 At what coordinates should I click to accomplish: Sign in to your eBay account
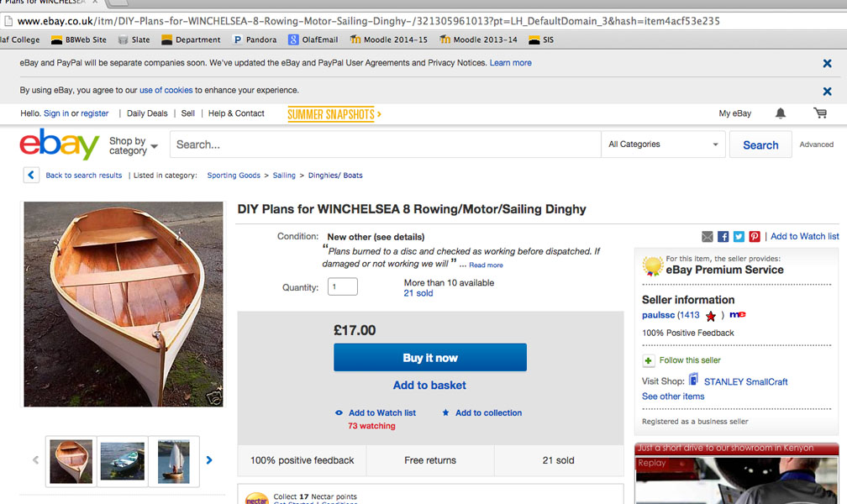[56, 113]
